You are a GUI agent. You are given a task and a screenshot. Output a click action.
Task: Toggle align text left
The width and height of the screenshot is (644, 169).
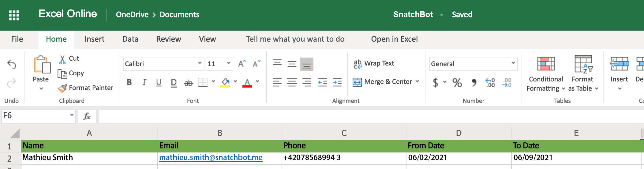pyautogui.click(x=277, y=82)
